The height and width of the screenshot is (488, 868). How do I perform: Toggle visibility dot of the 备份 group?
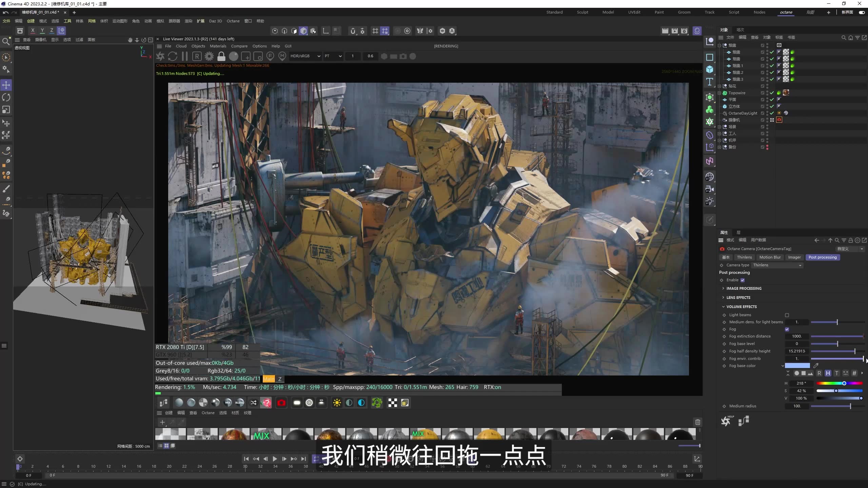768,147
